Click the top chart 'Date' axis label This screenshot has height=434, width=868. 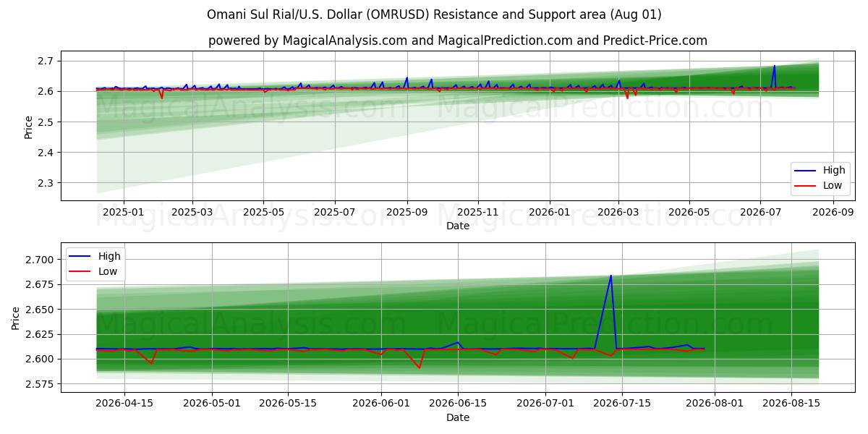pyautogui.click(x=458, y=226)
